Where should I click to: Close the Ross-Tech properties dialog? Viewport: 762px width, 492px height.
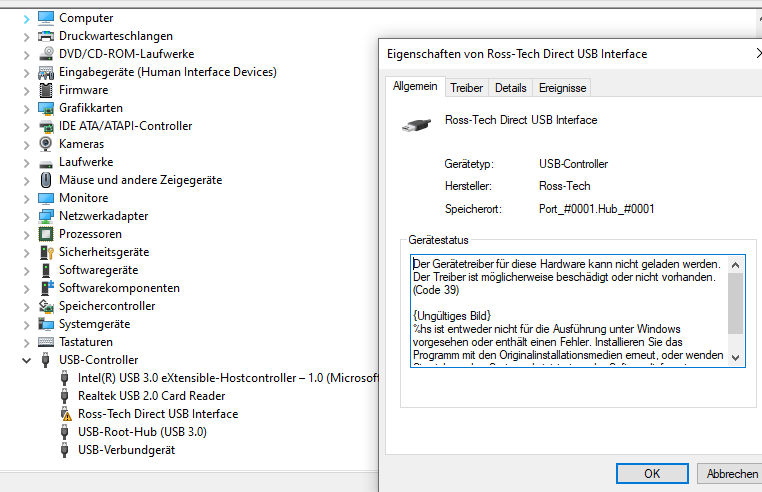tap(758, 53)
